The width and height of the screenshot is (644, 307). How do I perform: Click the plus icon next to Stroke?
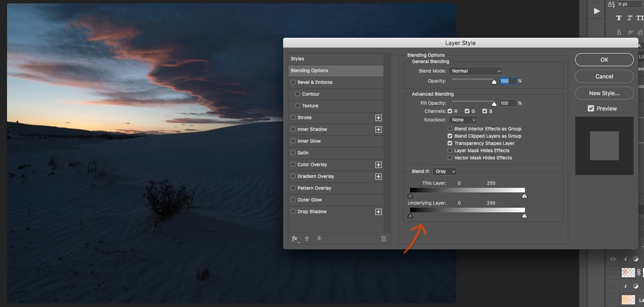coord(378,118)
